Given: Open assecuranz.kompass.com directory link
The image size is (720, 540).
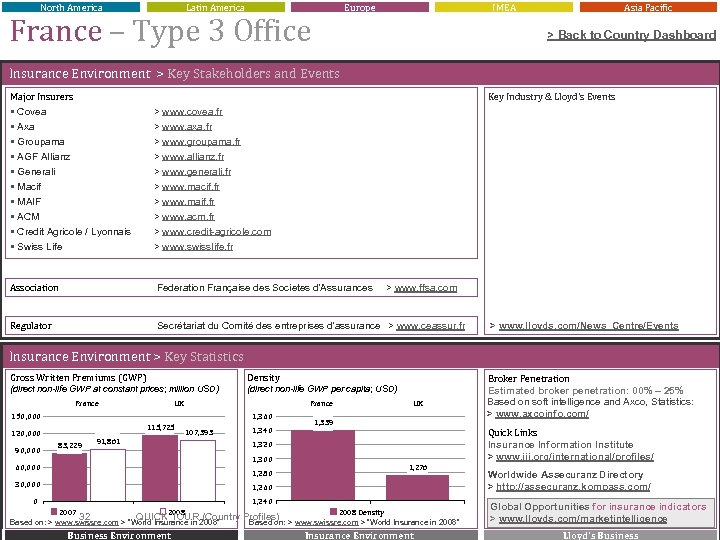Looking at the screenshot, I should pyautogui.click(x=573, y=487).
